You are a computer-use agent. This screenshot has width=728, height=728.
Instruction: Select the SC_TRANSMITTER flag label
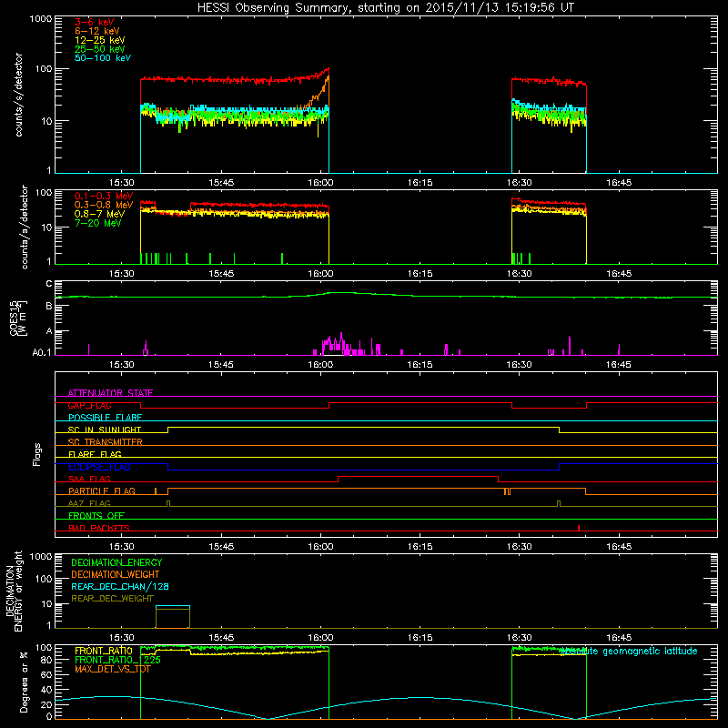[106, 442]
